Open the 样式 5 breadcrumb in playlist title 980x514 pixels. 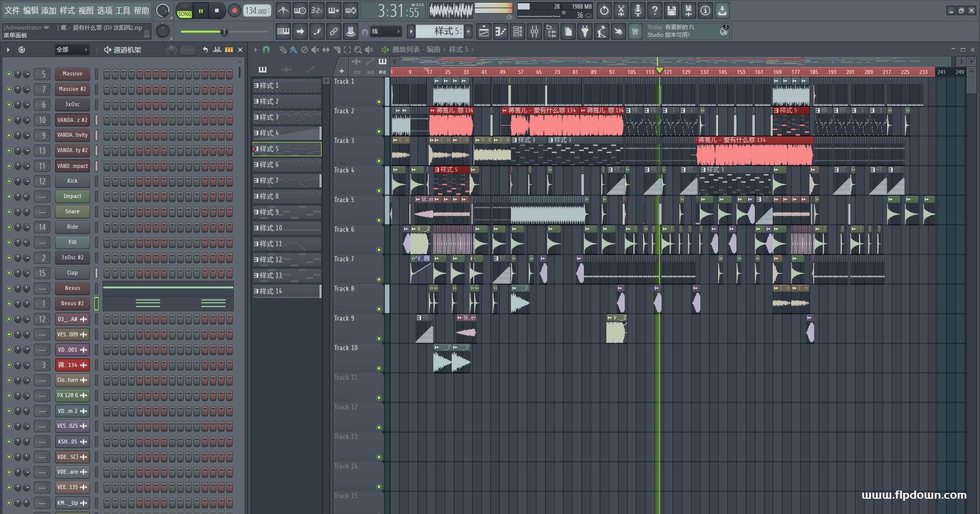pos(458,50)
